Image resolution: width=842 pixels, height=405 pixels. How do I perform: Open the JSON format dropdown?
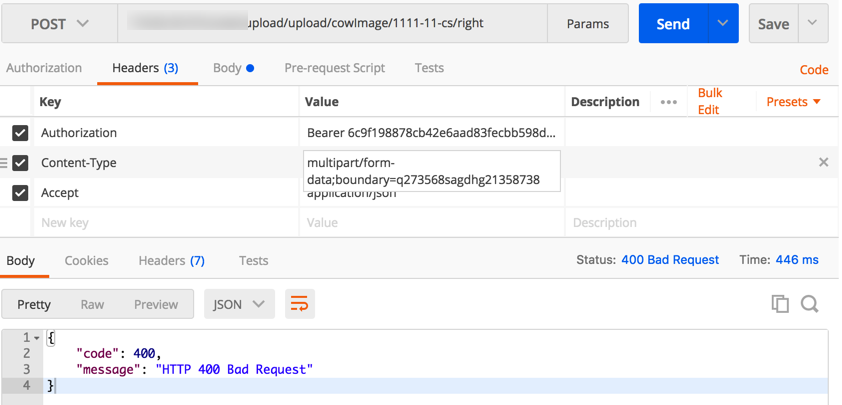239,304
